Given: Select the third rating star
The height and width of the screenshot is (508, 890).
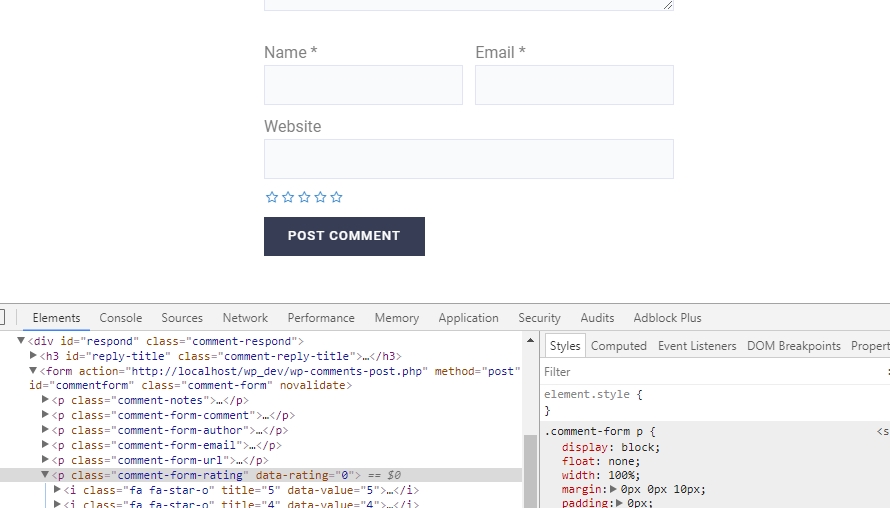Looking at the screenshot, I should click(x=304, y=197).
